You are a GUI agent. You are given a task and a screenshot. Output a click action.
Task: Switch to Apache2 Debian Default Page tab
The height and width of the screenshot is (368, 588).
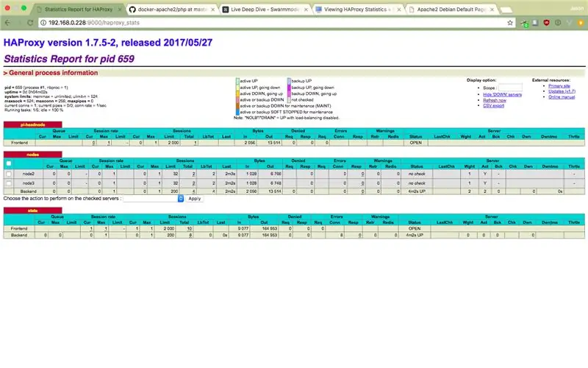[451, 10]
